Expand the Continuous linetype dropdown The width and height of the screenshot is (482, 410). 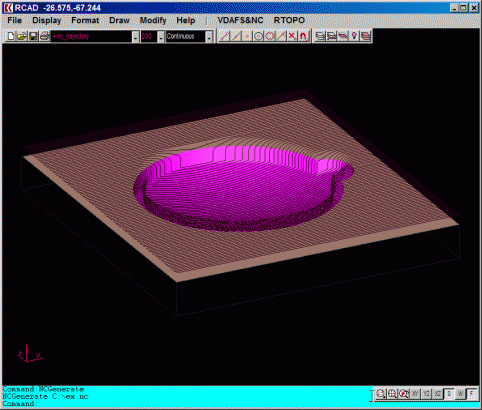pyautogui.click(x=209, y=37)
